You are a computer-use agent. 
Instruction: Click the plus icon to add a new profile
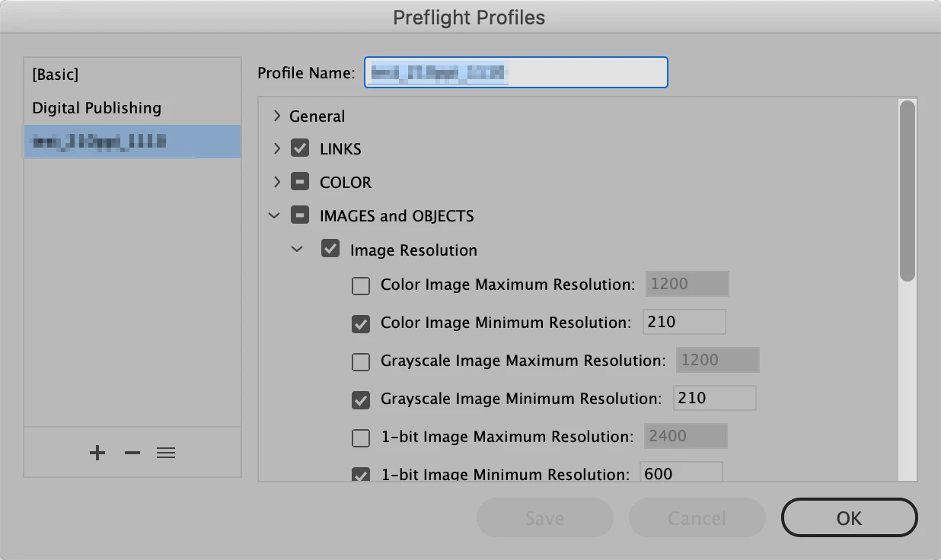pos(97,453)
